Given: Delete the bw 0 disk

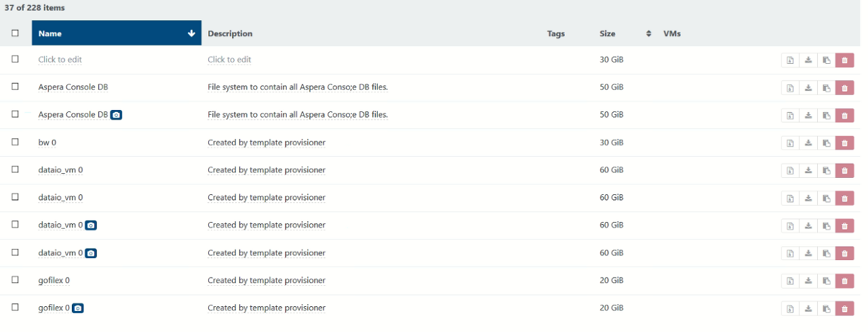Looking at the screenshot, I should [844, 143].
